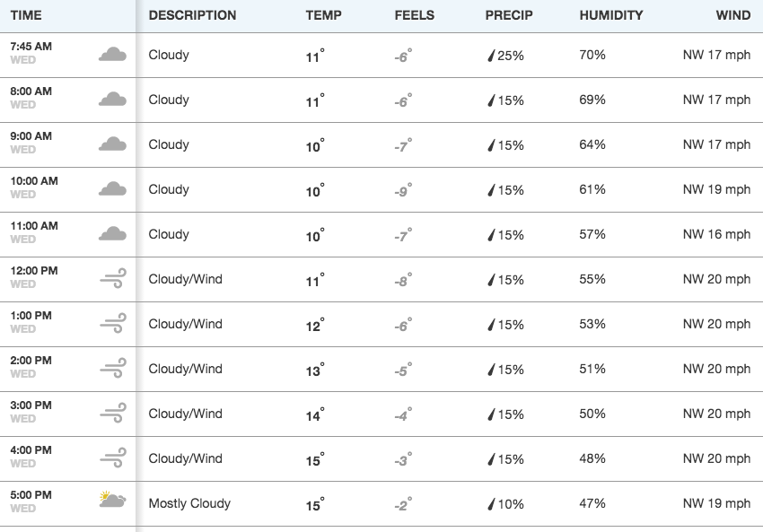Select the wind icon at 2:00 PM
Screen dimensions: 763x532
113,368
